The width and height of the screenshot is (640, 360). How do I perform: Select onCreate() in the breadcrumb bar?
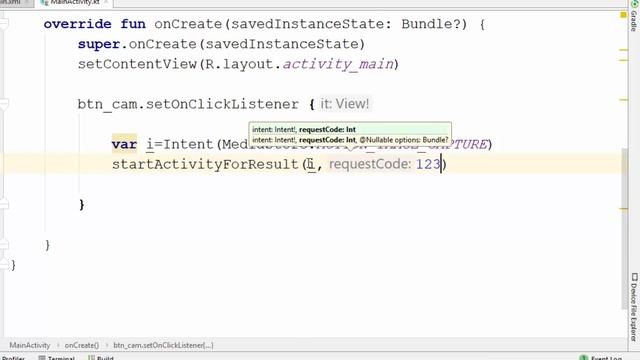(82, 345)
